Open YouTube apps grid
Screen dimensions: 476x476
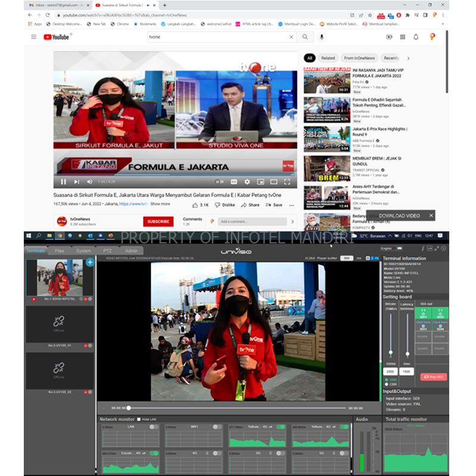coord(403,37)
